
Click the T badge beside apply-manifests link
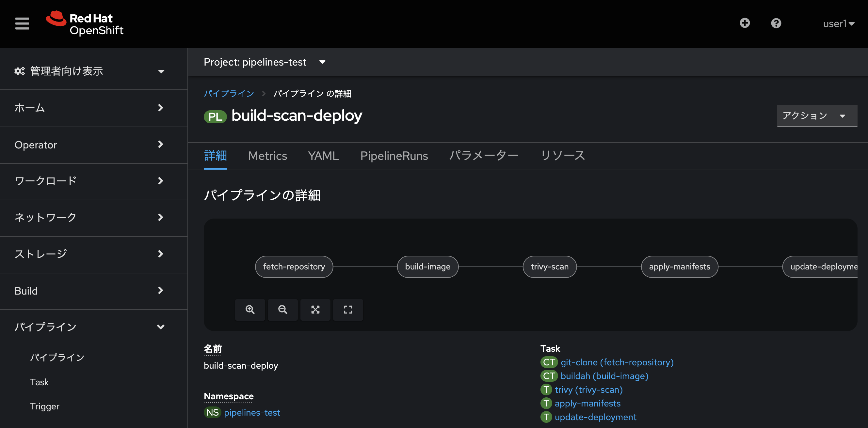tap(546, 404)
